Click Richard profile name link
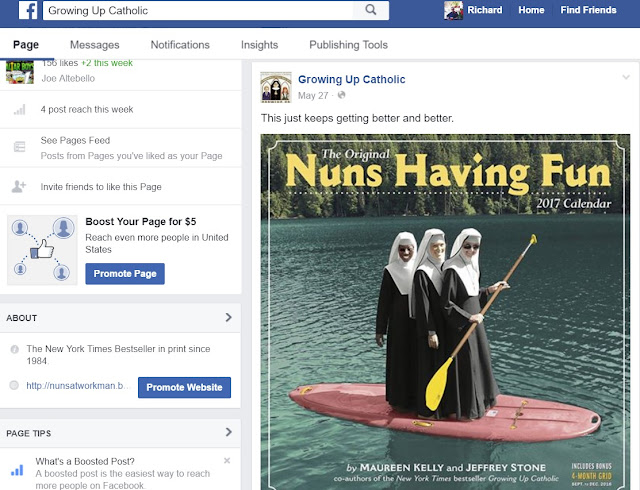The image size is (640, 490). click(x=484, y=10)
